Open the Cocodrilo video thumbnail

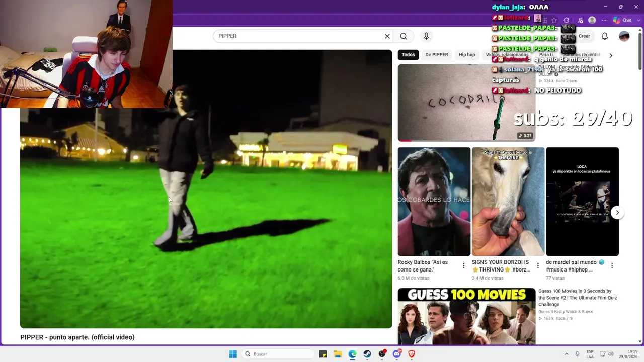[466, 103]
